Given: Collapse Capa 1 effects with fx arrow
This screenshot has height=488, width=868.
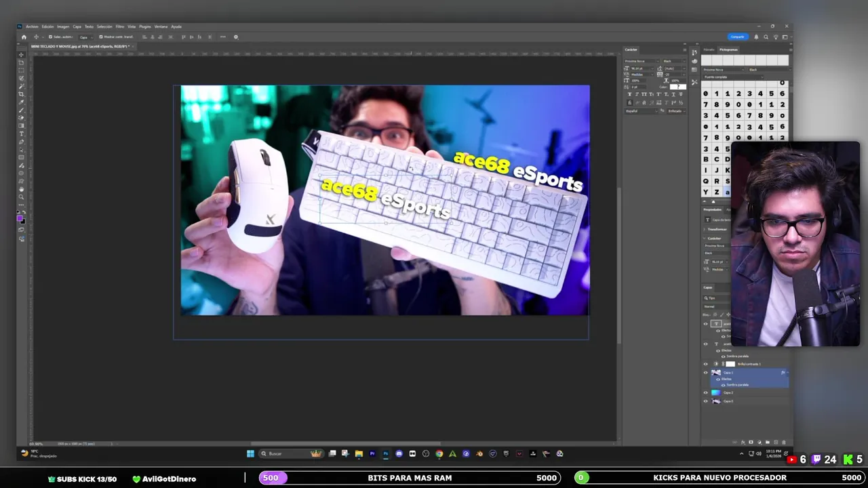Looking at the screenshot, I should [x=787, y=372].
